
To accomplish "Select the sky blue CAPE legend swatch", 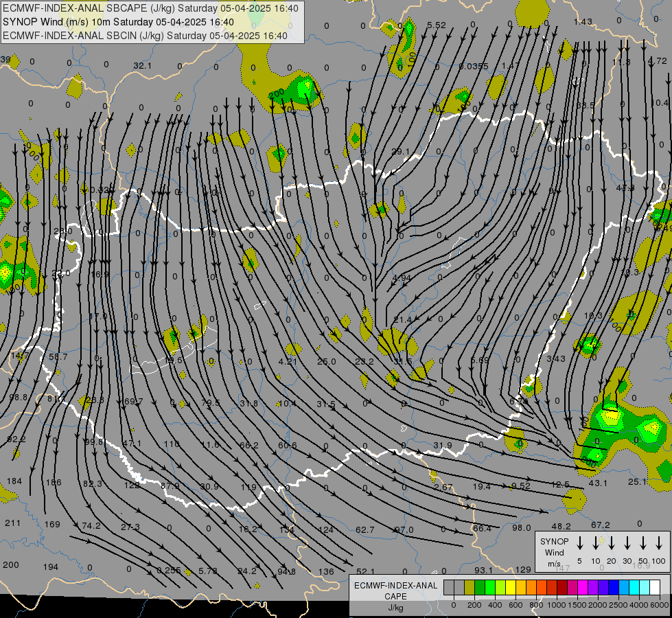I will click(x=623, y=587).
